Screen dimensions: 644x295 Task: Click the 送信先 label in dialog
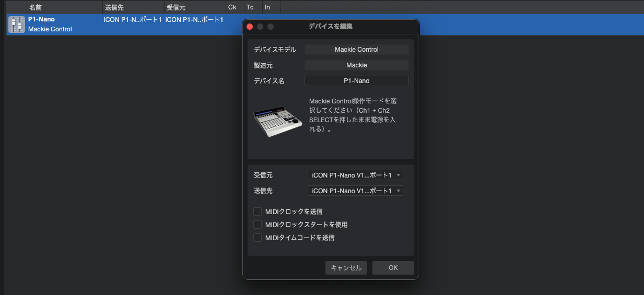(x=263, y=191)
